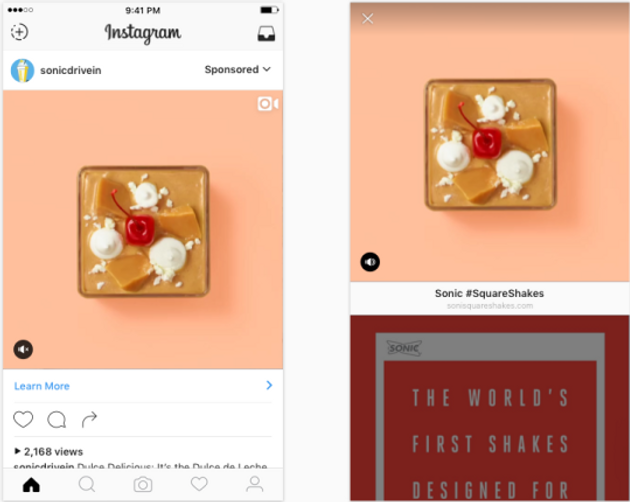This screenshot has width=630, height=502.
Task: Go to the Home tab
Action: [31, 485]
